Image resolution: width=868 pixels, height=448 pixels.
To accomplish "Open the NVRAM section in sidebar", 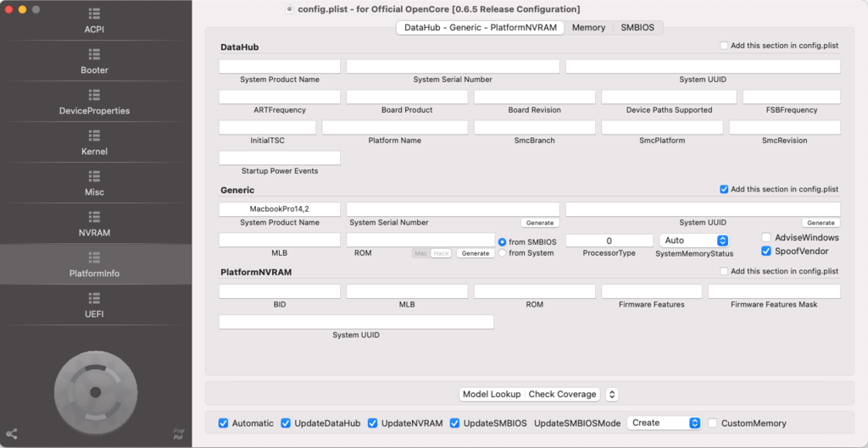I will point(94,224).
